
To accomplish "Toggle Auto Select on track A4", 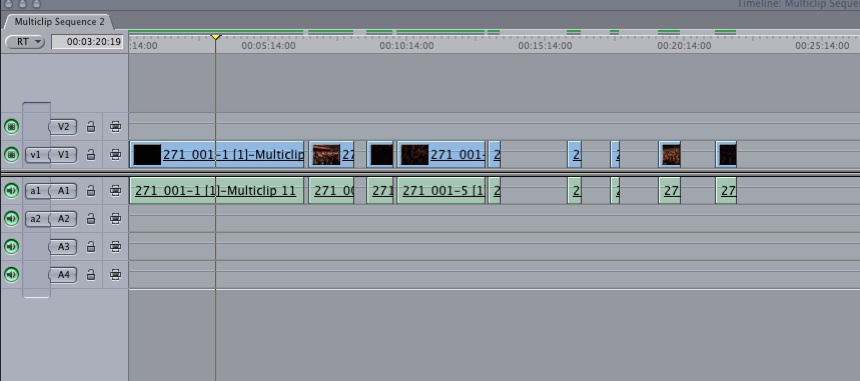I will pyautogui.click(x=115, y=275).
